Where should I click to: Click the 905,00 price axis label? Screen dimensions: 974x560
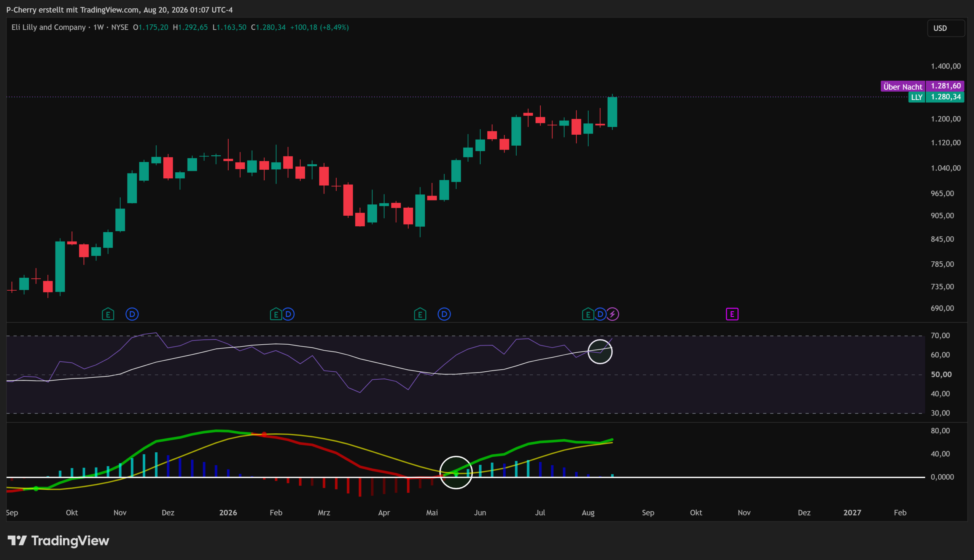942,216
